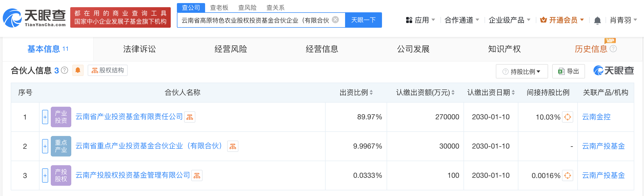
Task: Click help icon next to 合伙人信息 3
Action: (65, 70)
